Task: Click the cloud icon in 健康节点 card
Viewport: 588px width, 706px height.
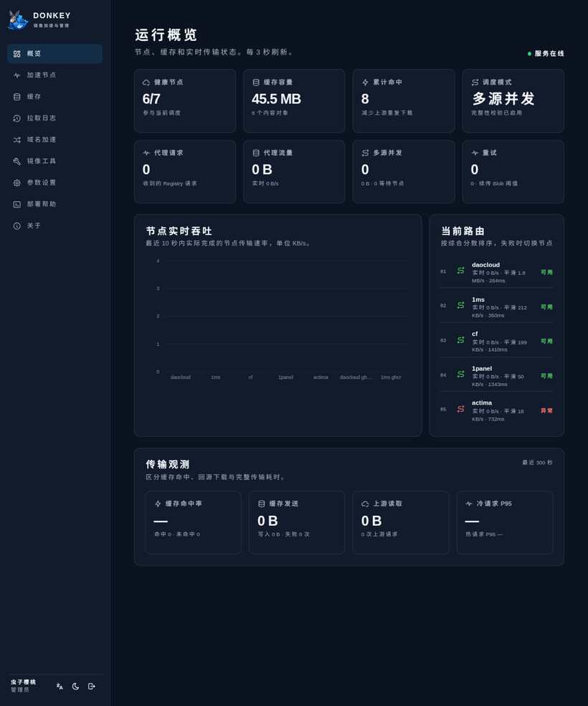Action: tap(146, 83)
